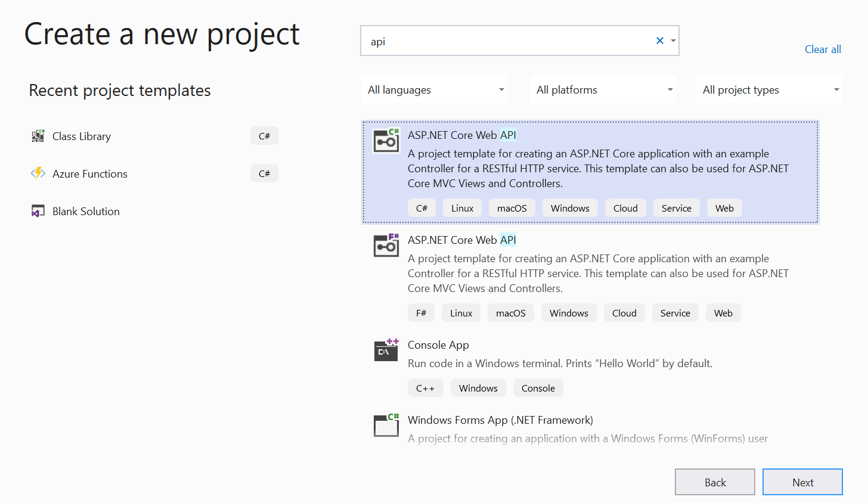Open the All languages dropdown
868x503 pixels.
[435, 89]
